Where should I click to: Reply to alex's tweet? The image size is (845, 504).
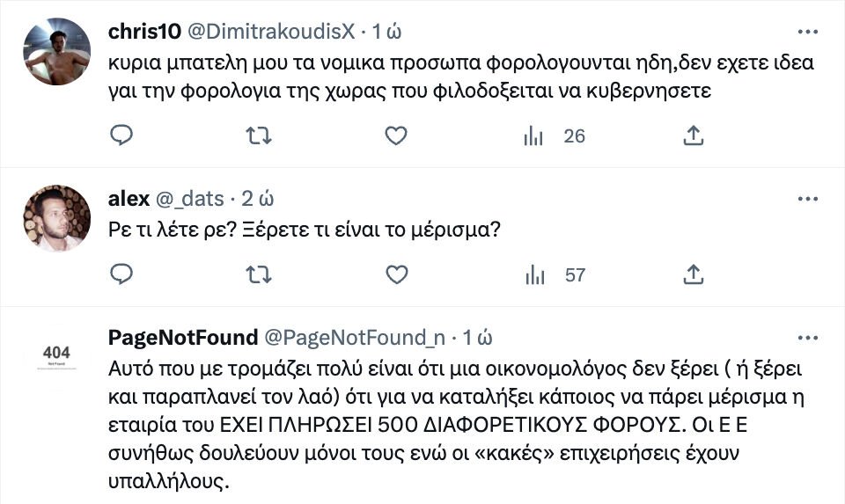pos(122,274)
